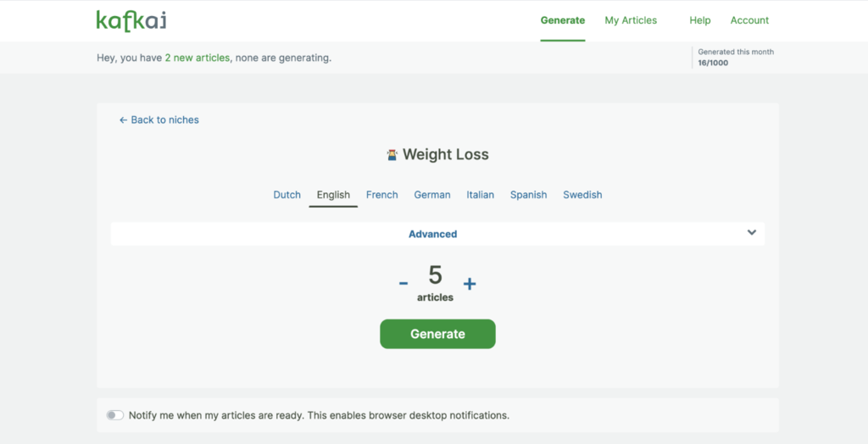Select the English language tab
Screen dimensions: 868x444
[x=333, y=195]
